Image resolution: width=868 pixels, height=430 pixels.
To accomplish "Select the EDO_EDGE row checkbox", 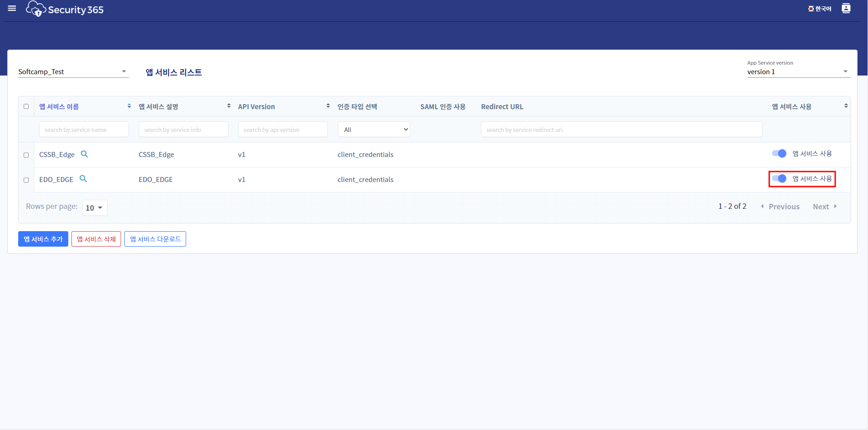I will (26, 180).
